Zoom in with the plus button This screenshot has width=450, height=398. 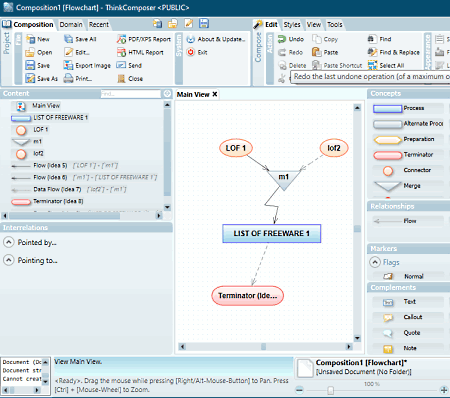(x=444, y=390)
